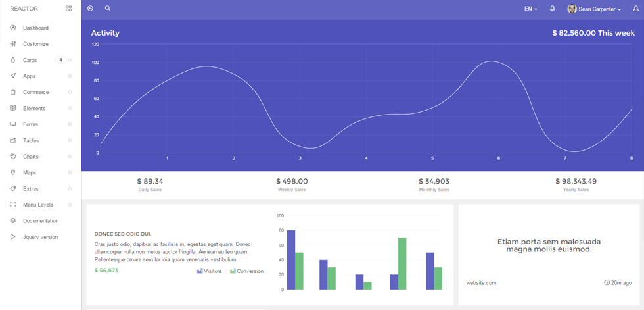Open the EN language dropdown
This screenshot has width=644, height=310.
(x=531, y=9)
